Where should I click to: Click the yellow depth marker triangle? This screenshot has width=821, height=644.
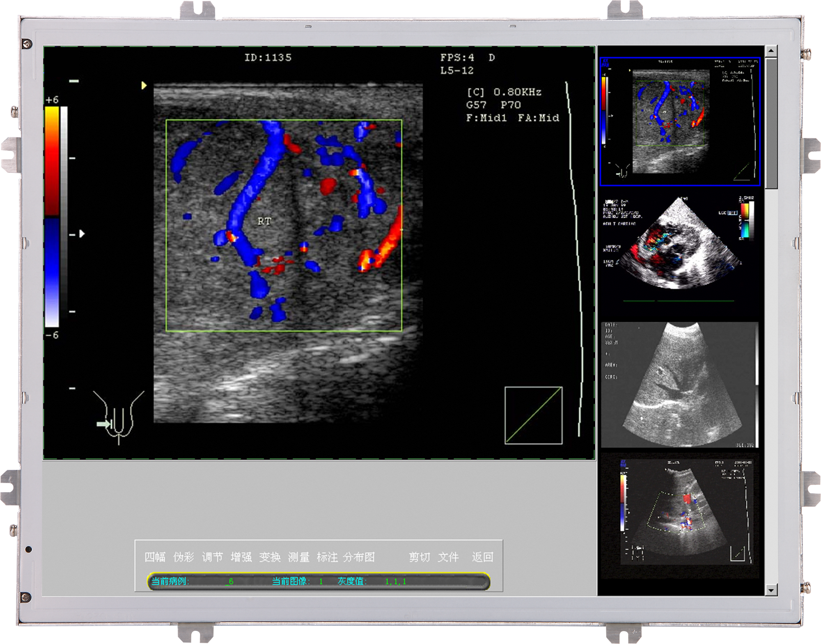coord(144,85)
